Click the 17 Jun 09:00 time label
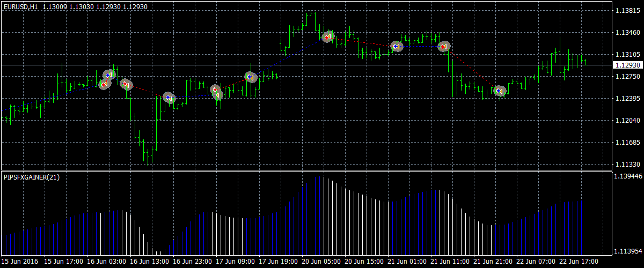The width and height of the screenshot is (644, 268). tap(235, 262)
